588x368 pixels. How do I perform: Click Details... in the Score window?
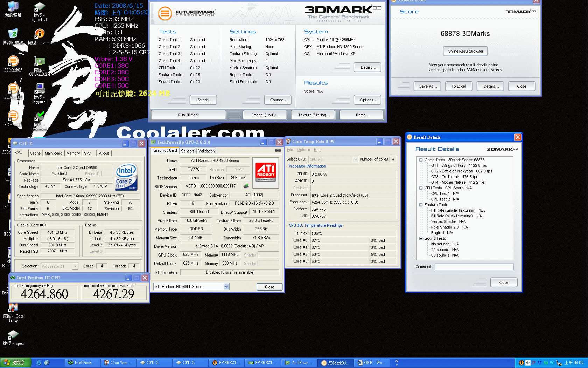click(x=490, y=86)
